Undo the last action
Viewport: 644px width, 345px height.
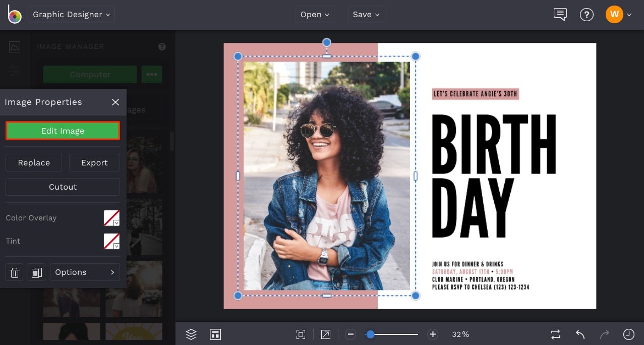tap(579, 334)
